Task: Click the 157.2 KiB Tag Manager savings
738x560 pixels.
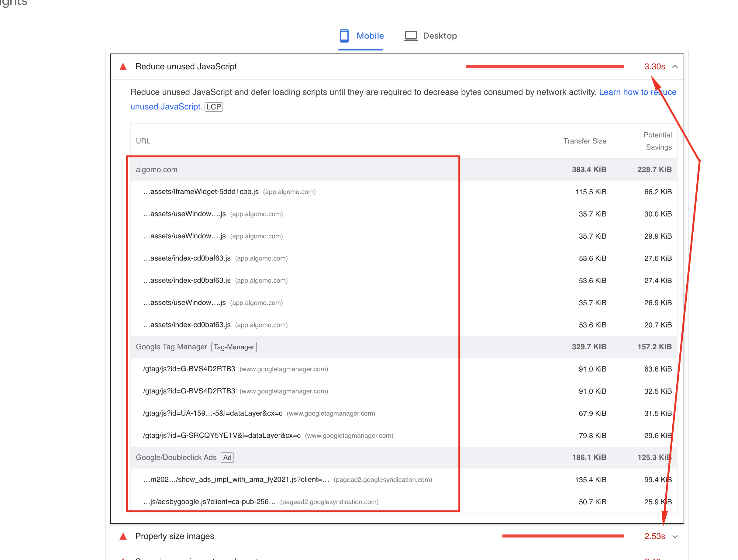Action: [x=654, y=347]
